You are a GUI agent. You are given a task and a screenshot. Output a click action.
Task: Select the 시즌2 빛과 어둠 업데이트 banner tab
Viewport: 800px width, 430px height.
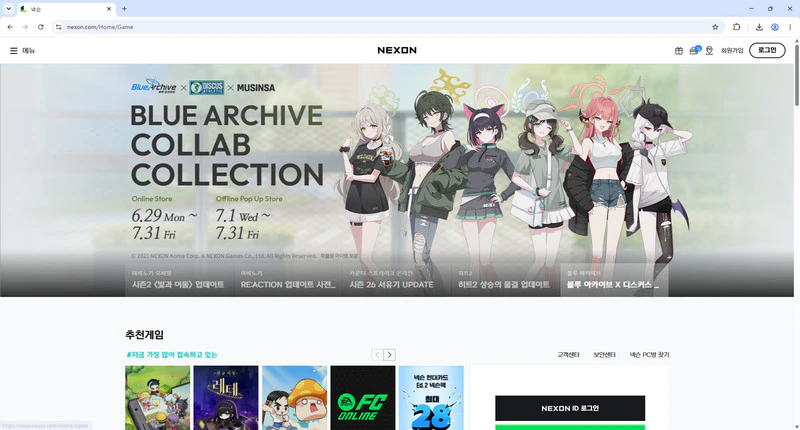179,280
